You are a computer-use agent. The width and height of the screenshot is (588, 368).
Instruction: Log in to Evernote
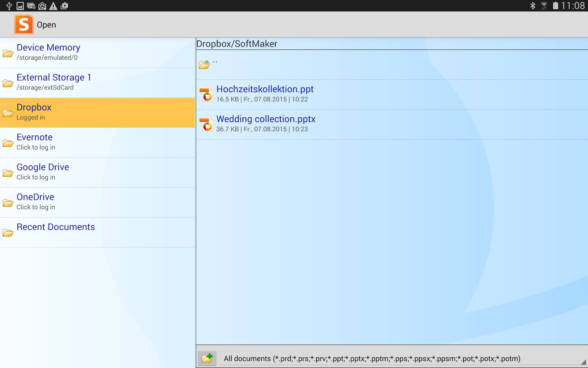click(98, 142)
